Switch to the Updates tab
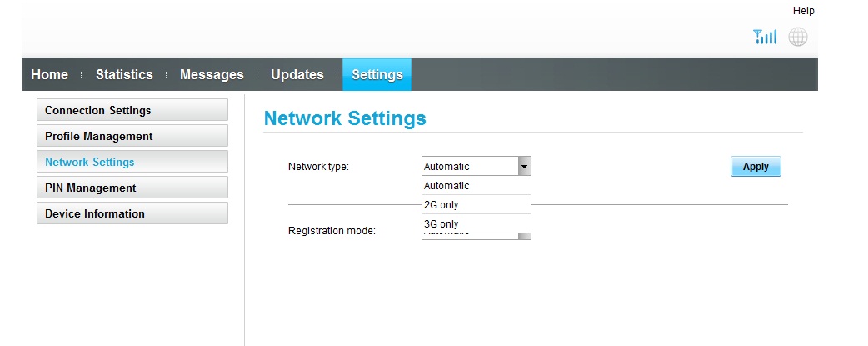Screen dimensions: 868x346 tap(297, 74)
